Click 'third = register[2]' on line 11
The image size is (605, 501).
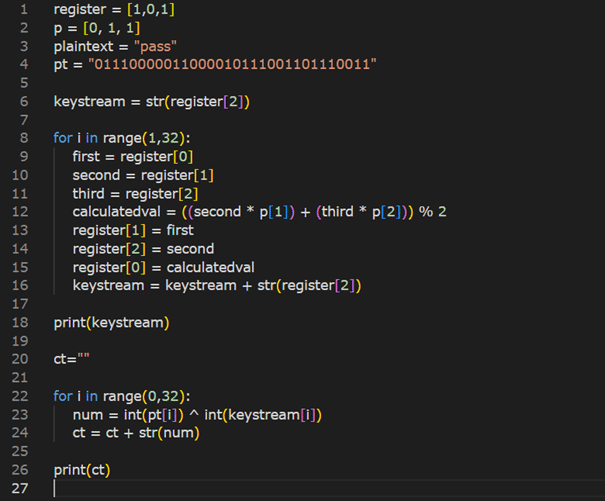coord(135,194)
